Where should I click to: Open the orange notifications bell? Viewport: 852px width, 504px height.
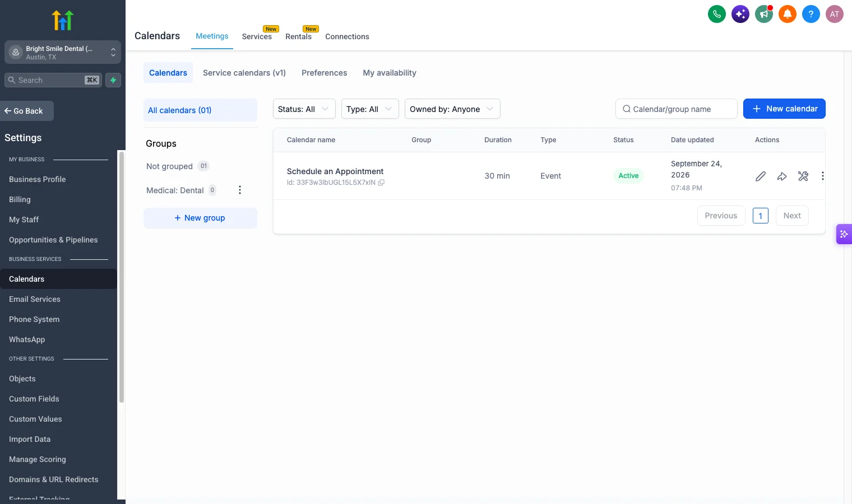pyautogui.click(x=788, y=14)
